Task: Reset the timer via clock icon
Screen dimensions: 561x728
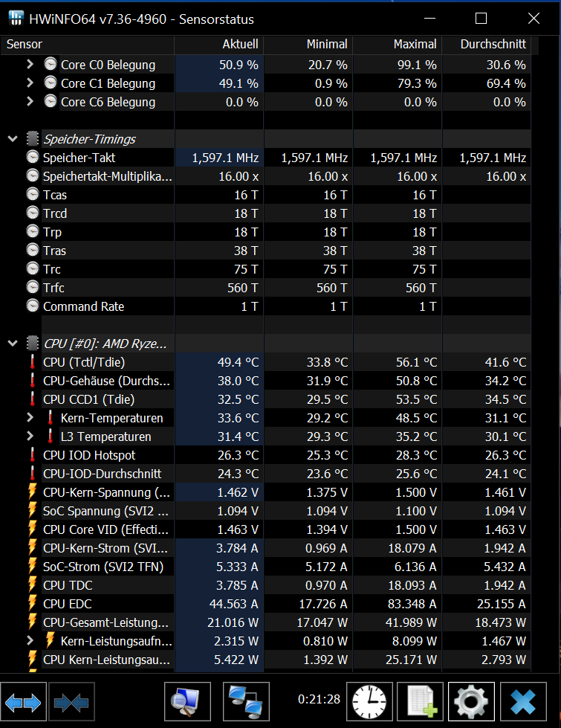Action: 369,702
